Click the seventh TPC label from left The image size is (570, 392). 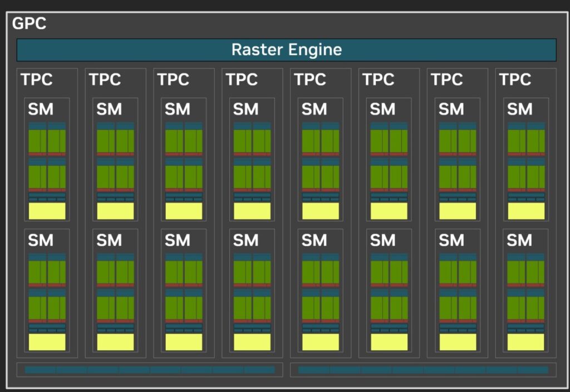447,80
